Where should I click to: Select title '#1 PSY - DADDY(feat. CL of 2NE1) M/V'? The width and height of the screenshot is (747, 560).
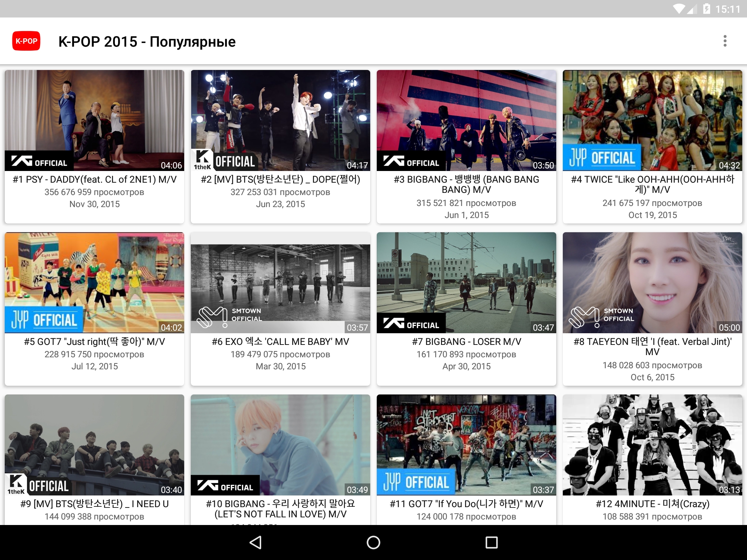coord(94,179)
